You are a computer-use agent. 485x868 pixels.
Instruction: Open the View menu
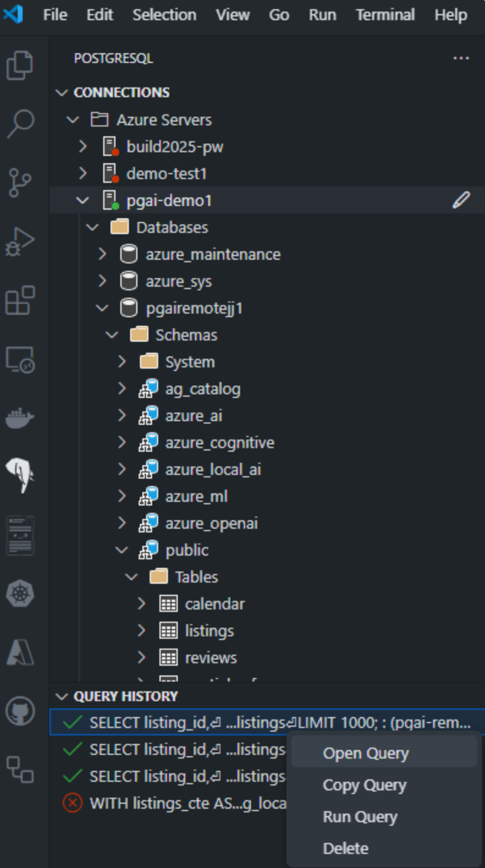pos(233,15)
